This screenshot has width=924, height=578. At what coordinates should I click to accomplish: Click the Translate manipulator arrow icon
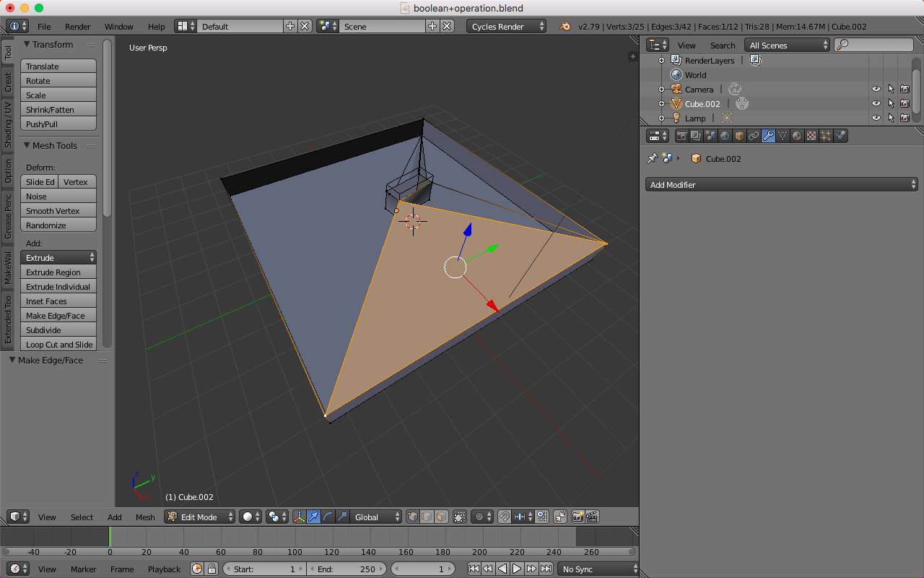click(x=313, y=517)
